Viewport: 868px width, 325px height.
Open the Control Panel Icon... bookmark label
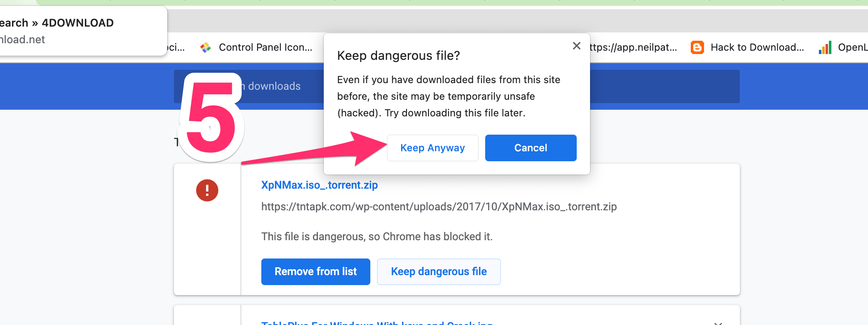coord(265,47)
